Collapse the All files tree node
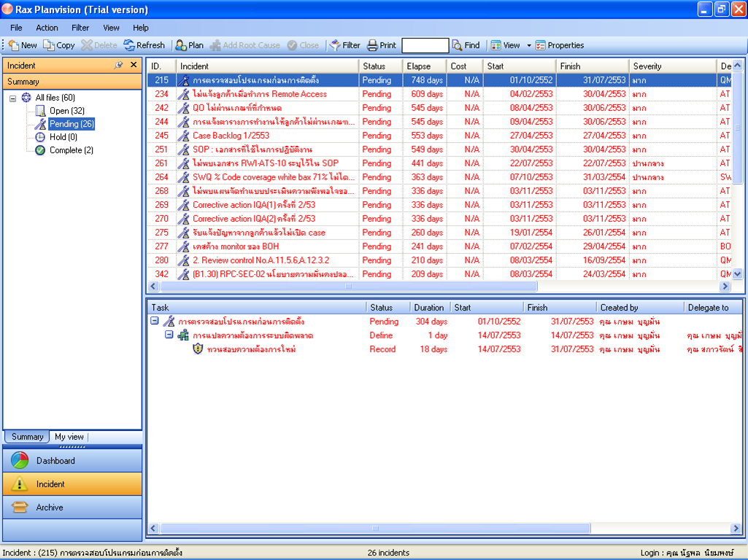Viewport: 748px width, 560px height. tap(13, 98)
